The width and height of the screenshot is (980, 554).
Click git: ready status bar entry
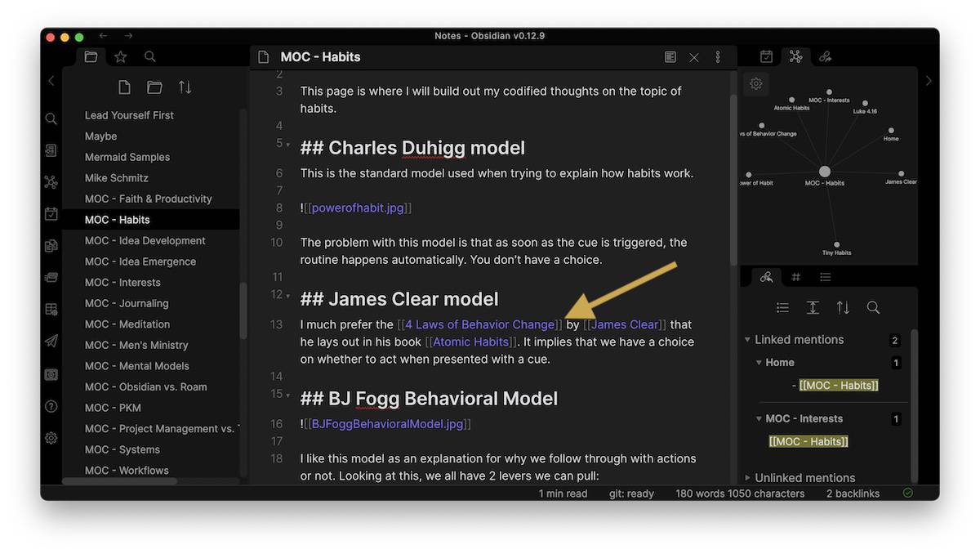(631, 494)
